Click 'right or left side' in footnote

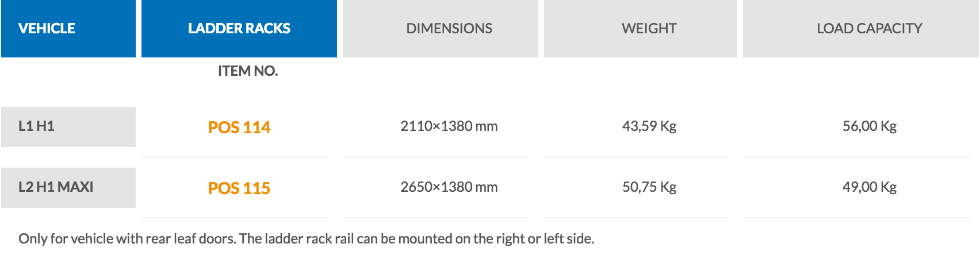click(544, 238)
